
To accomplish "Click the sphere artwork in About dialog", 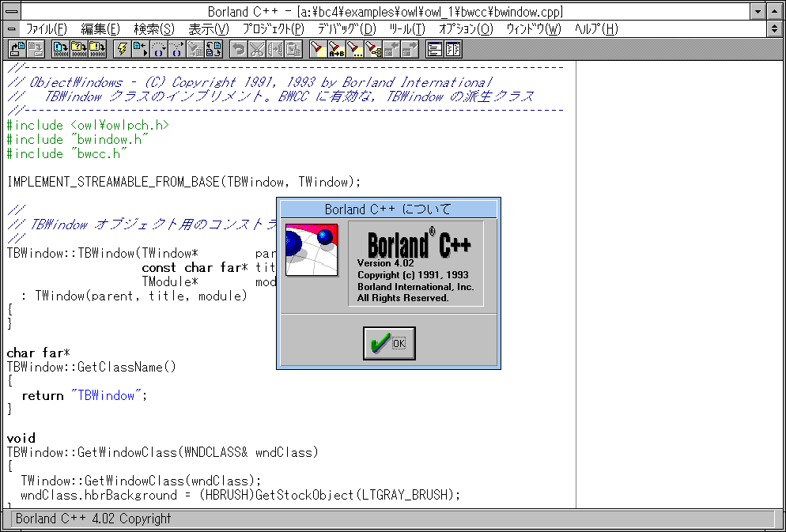I will click(x=312, y=250).
